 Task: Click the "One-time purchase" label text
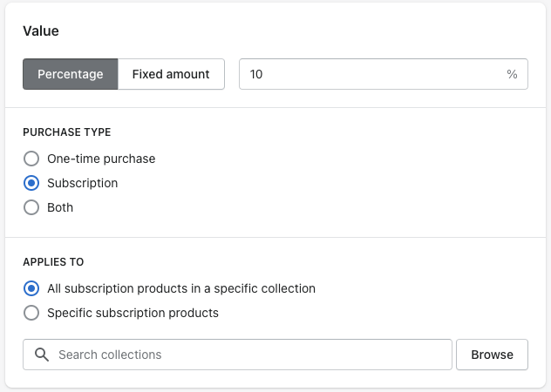point(101,159)
